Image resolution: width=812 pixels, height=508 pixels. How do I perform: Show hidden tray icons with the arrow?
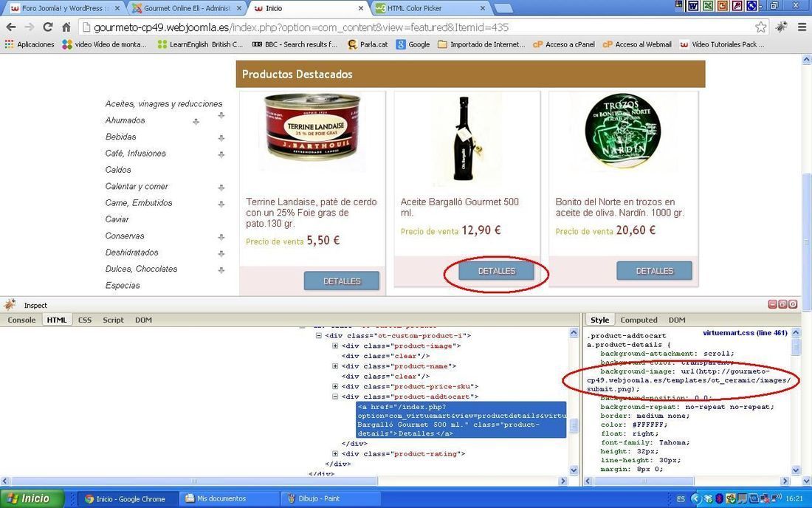click(696, 498)
